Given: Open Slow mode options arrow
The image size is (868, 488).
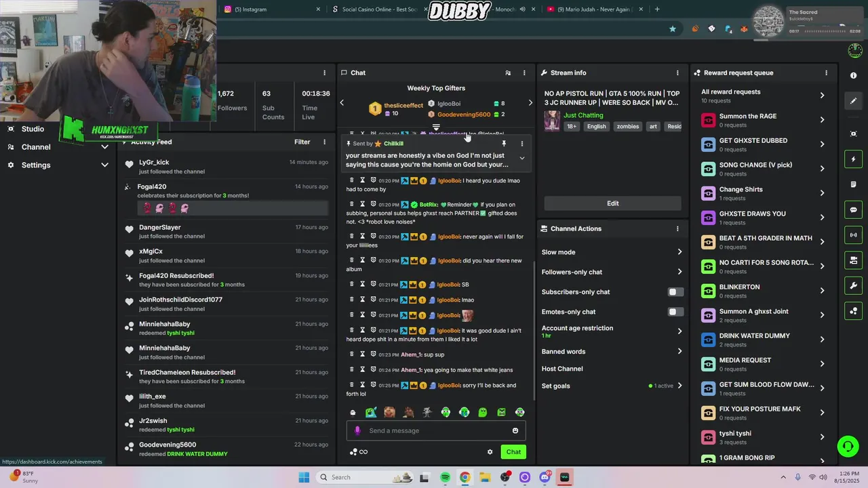Looking at the screenshot, I should pyautogui.click(x=679, y=252).
